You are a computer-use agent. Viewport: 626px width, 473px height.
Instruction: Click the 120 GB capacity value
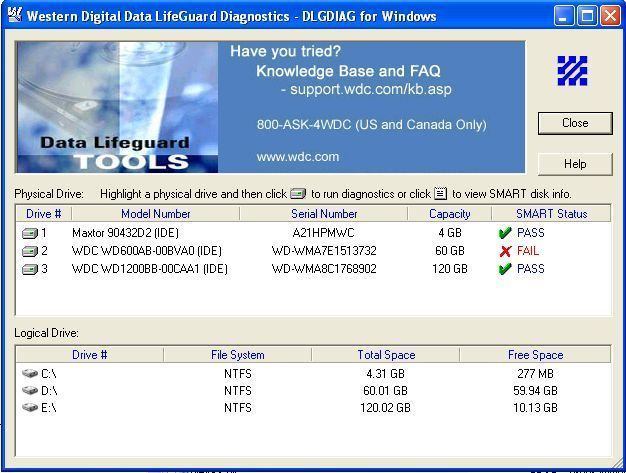coord(450,269)
